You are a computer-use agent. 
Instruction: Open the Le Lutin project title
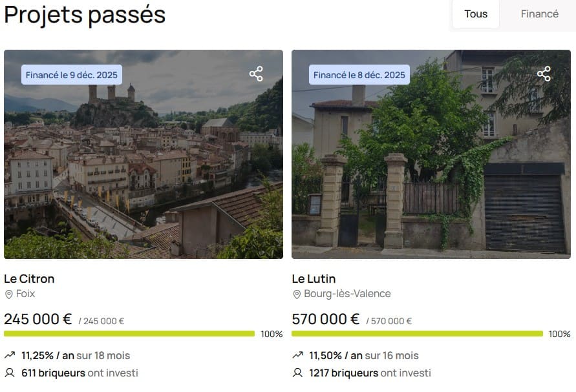tap(314, 279)
